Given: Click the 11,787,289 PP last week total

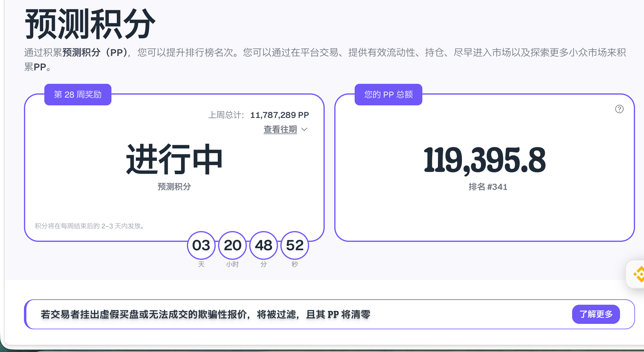Looking at the screenshot, I should pyautogui.click(x=279, y=115).
